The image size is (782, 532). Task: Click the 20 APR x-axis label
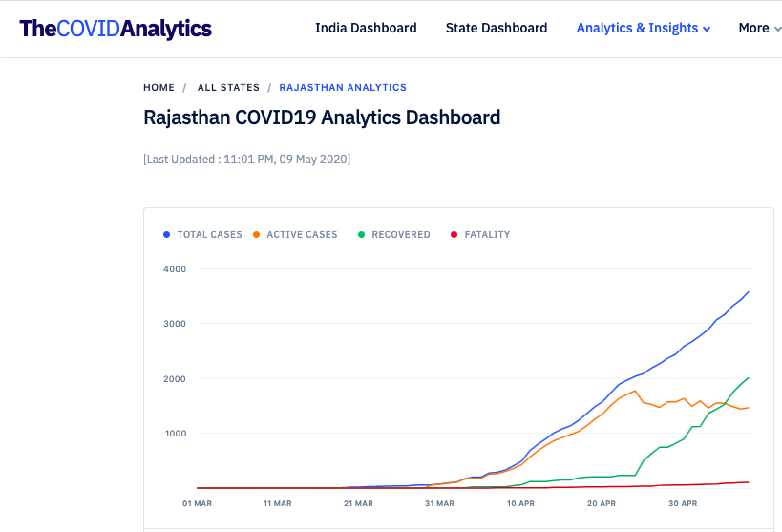tap(602, 503)
